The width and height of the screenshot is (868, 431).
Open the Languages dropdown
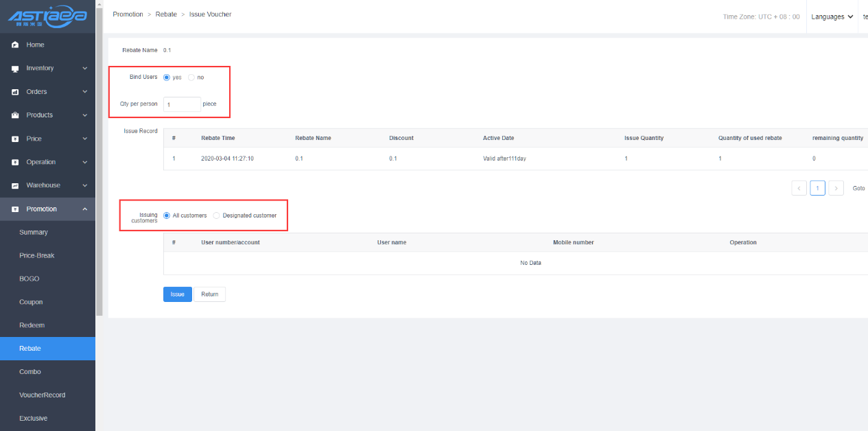click(x=832, y=16)
